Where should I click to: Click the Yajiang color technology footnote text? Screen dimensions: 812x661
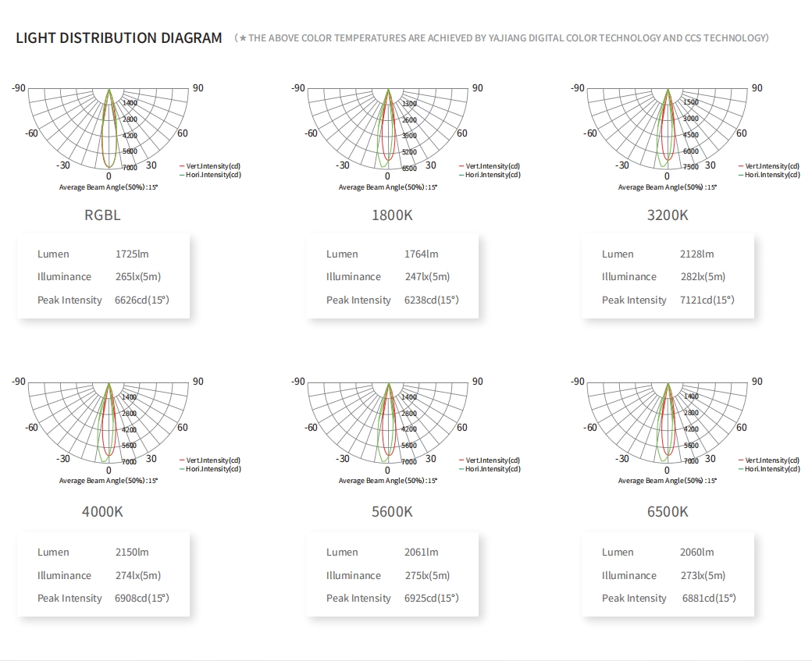(504, 38)
